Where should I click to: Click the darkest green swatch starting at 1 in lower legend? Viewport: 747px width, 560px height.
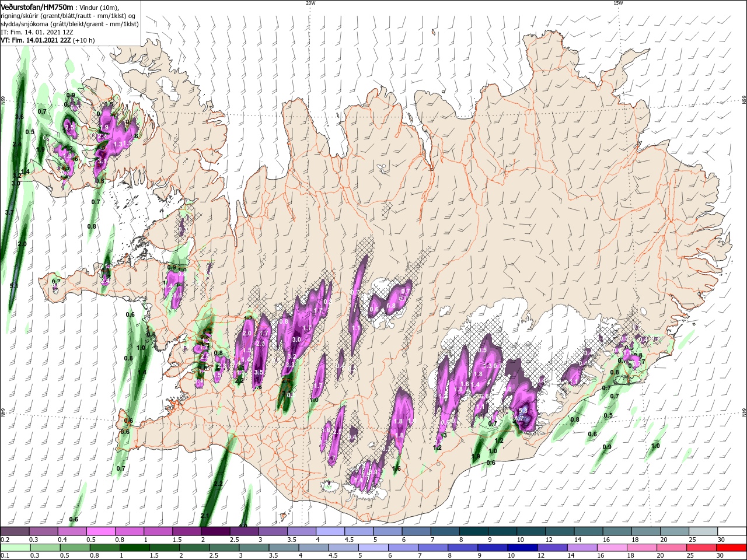(x=135, y=548)
